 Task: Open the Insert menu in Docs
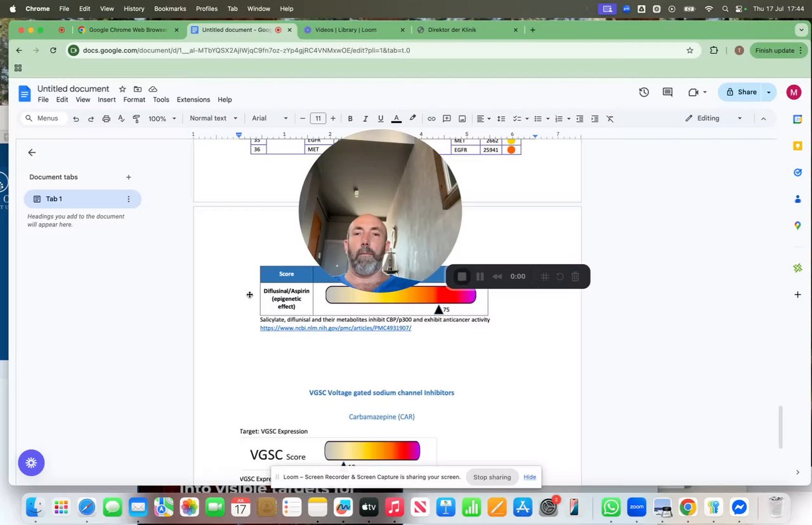click(107, 100)
